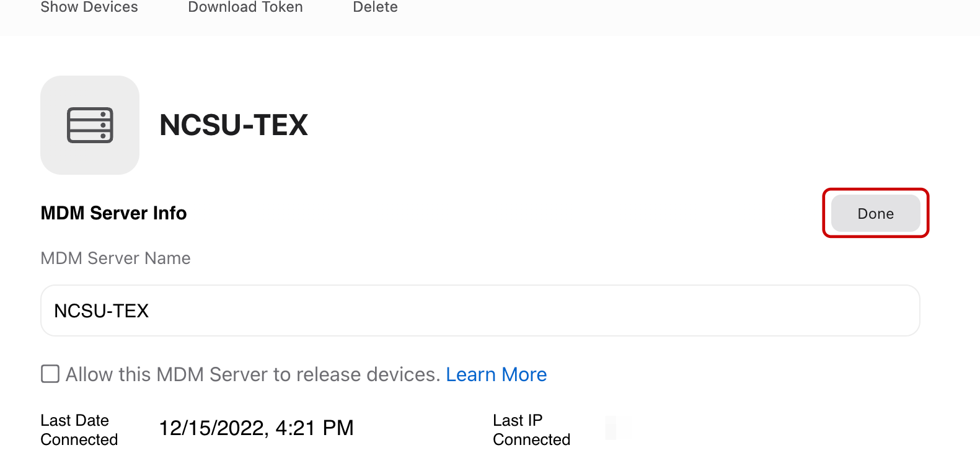Enable Allow this MDM Server to release devices checkbox
Image resolution: width=980 pixels, height=471 pixels.
tap(50, 374)
